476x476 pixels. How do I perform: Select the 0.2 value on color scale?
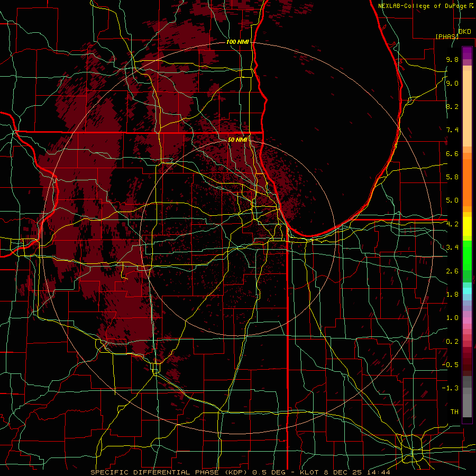point(452,342)
